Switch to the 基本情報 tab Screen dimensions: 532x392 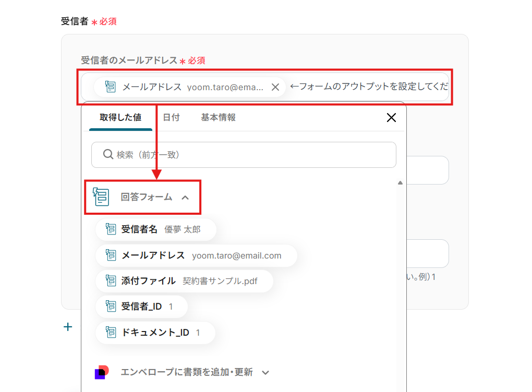[x=218, y=117]
